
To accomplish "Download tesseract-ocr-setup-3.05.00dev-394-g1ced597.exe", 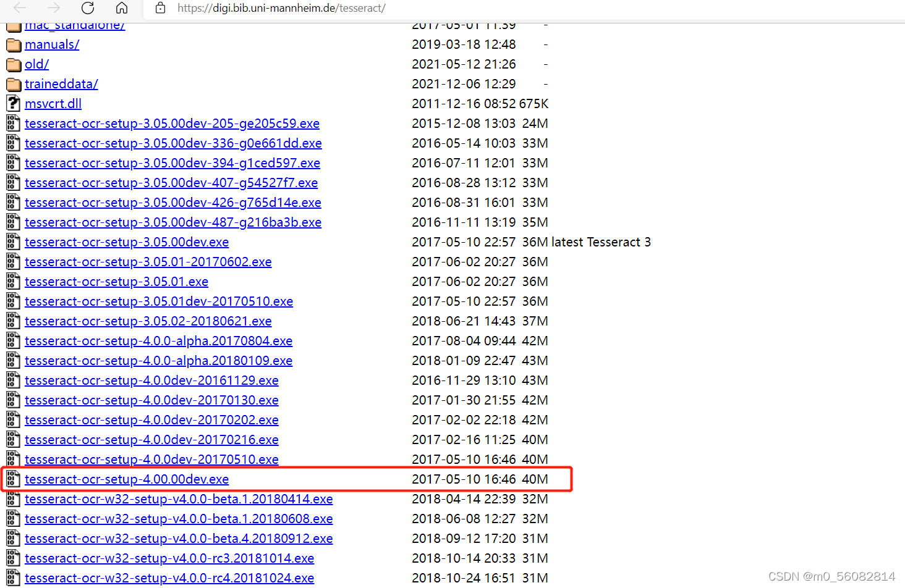I will point(172,163).
